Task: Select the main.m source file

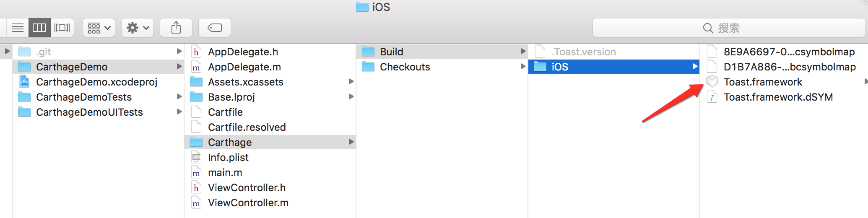Action: 225,173
